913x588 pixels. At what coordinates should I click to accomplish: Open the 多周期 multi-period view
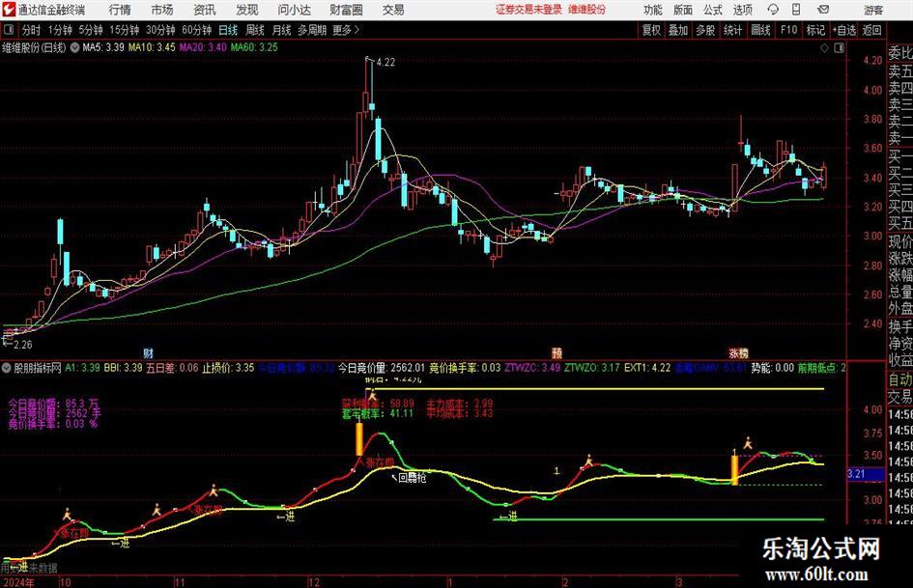[311, 30]
